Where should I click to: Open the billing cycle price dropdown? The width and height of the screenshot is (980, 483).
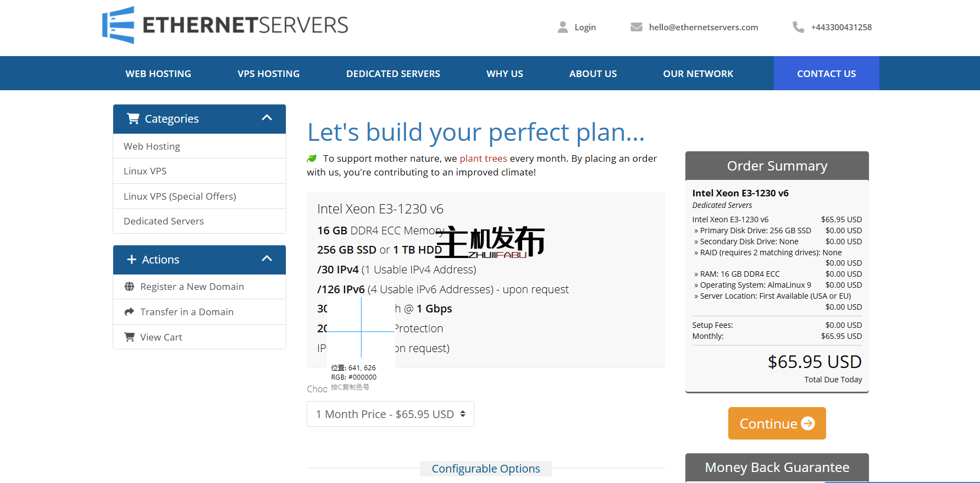click(390, 414)
